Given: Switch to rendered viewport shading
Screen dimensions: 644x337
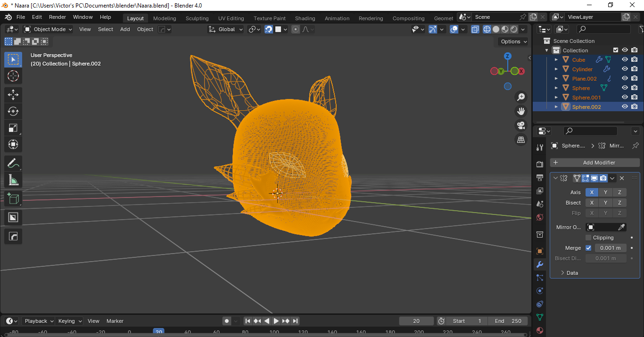Looking at the screenshot, I should pyautogui.click(x=514, y=29).
